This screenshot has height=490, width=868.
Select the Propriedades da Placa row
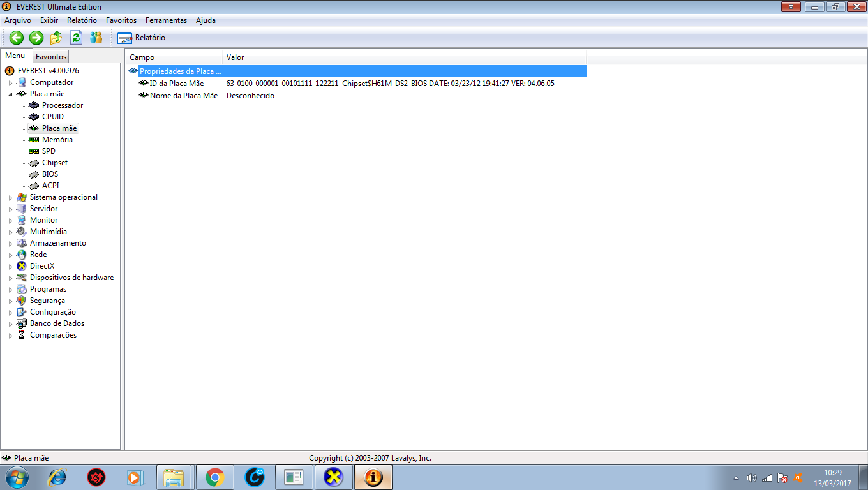click(x=356, y=71)
